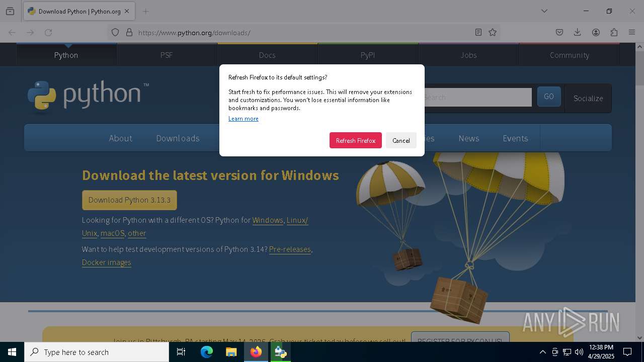Open the About menu item

pos(121,138)
